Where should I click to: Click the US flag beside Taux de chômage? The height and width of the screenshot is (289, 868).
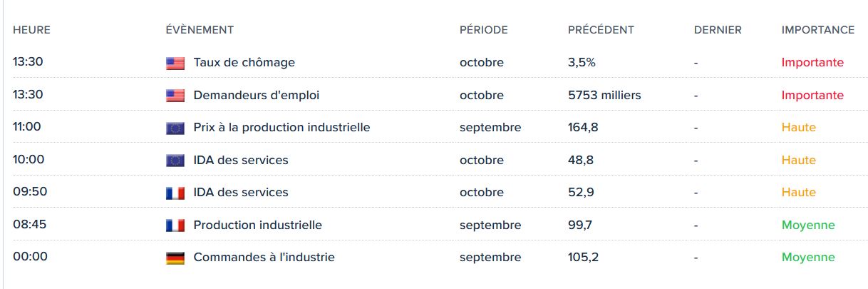[x=175, y=64]
